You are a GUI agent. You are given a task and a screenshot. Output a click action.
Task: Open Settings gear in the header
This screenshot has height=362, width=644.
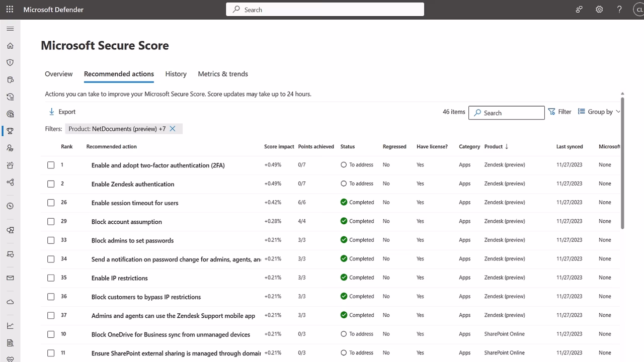pos(599,10)
